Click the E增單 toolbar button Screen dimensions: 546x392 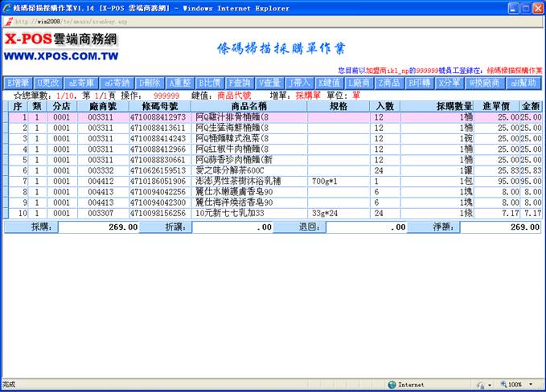tap(18, 83)
